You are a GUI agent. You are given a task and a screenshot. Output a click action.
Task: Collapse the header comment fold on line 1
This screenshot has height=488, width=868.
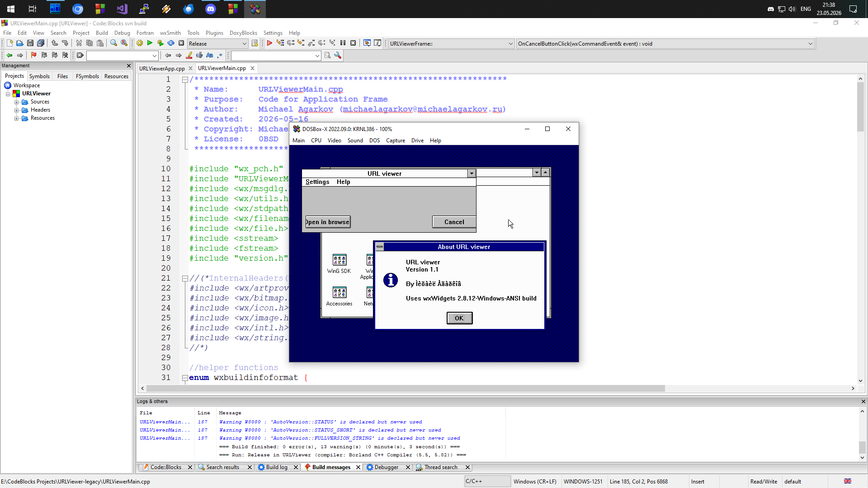(x=185, y=80)
